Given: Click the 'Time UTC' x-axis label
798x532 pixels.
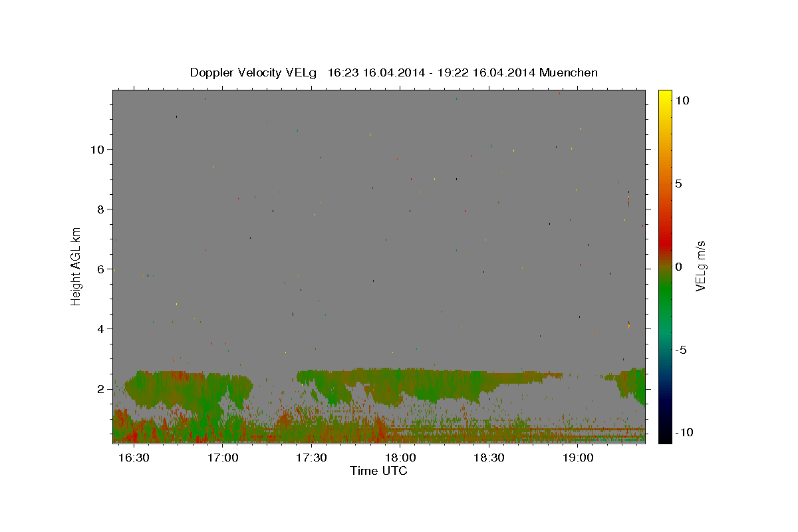Looking at the screenshot, I should [x=378, y=471].
